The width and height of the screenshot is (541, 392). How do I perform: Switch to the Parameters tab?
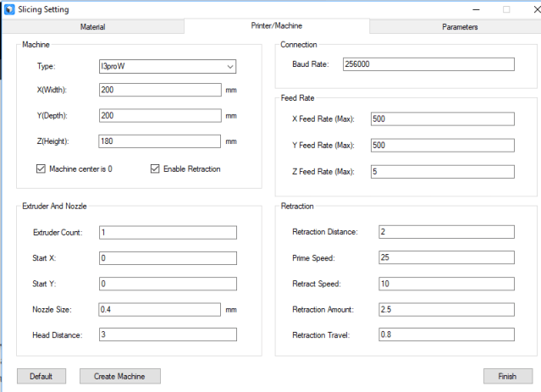tap(459, 27)
